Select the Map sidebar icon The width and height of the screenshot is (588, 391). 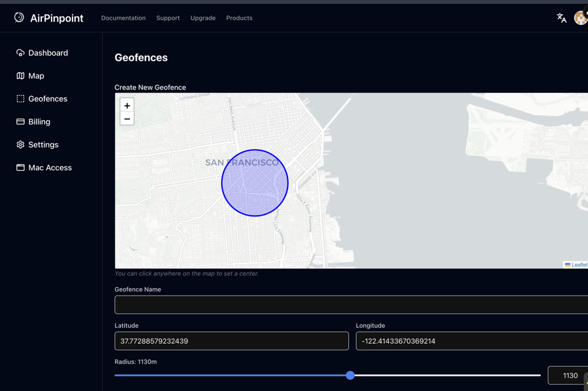36,75
